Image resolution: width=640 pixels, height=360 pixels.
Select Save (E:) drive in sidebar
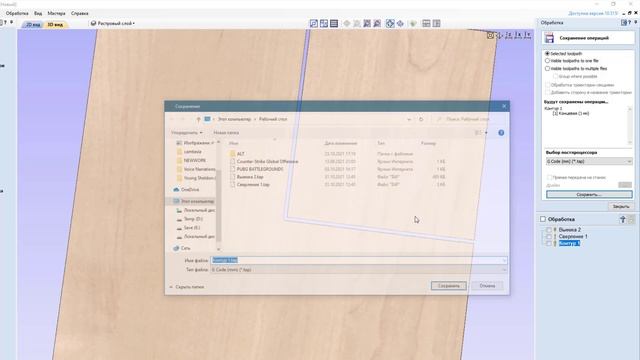pos(189,228)
